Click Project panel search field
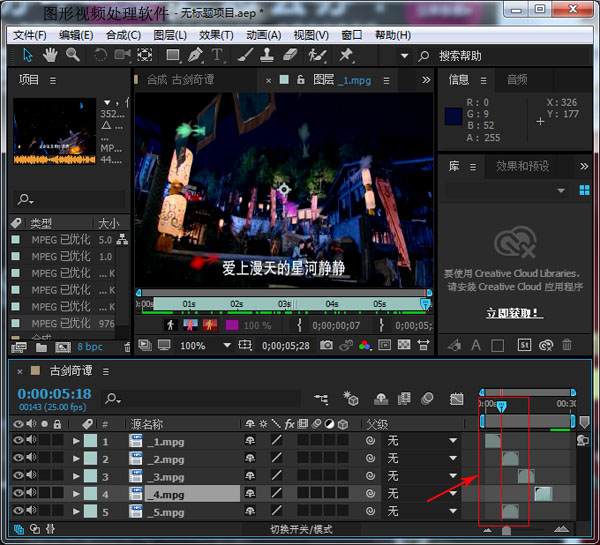Viewport: 600px width, 545px height. (70, 199)
